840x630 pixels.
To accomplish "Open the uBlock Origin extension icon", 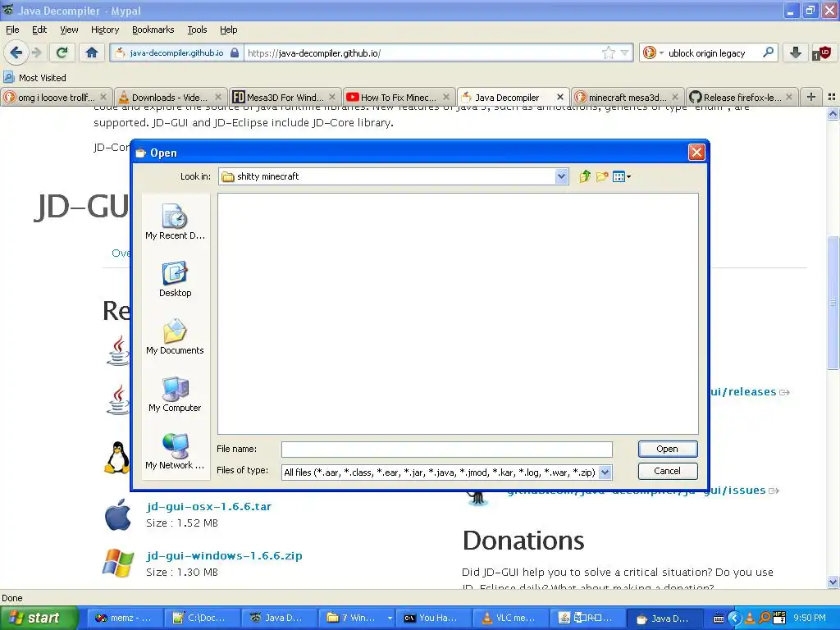I will [x=822, y=52].
